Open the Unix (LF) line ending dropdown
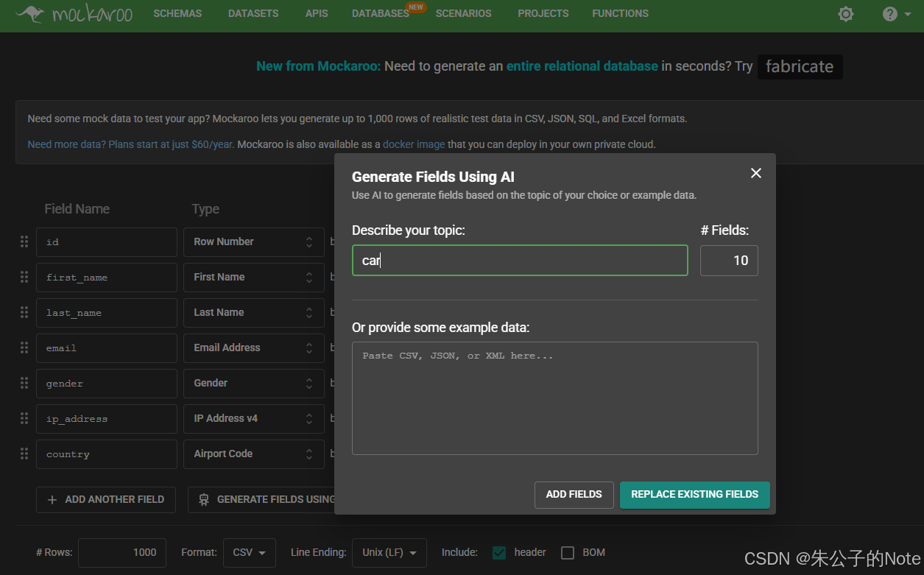 click(389, 553)
